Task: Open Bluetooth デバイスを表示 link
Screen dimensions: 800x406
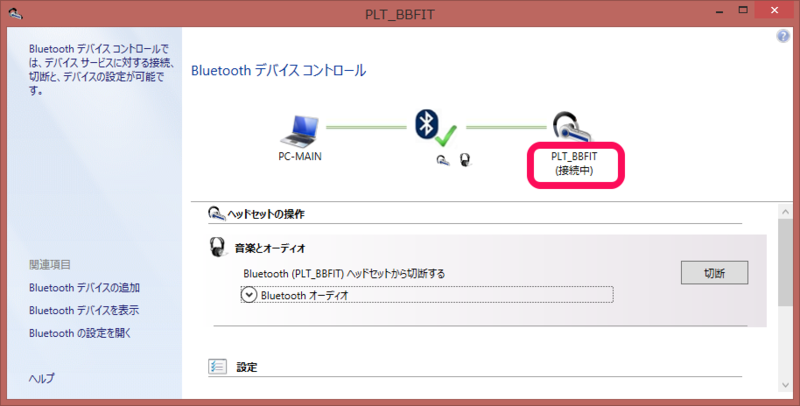Action: pos(84,310)
